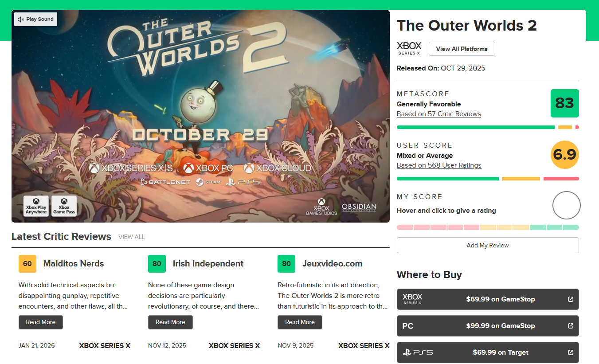Open external link icon for Xbox GameStop offer

(571, 299)
